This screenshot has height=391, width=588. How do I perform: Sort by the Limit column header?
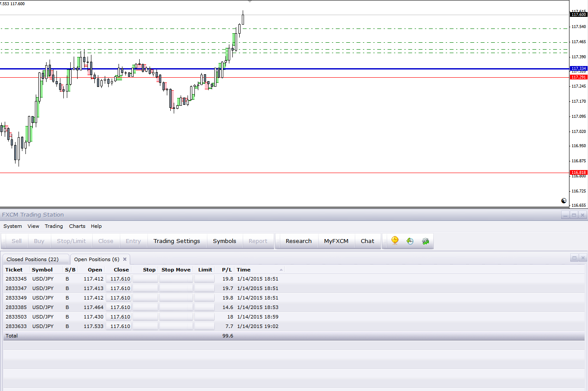click(205, 270)
